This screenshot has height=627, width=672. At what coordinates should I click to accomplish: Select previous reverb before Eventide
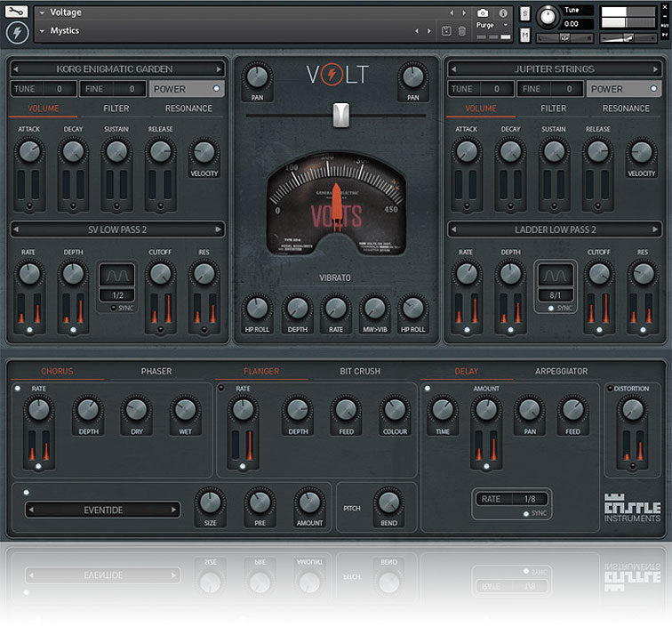click(31, 510)
